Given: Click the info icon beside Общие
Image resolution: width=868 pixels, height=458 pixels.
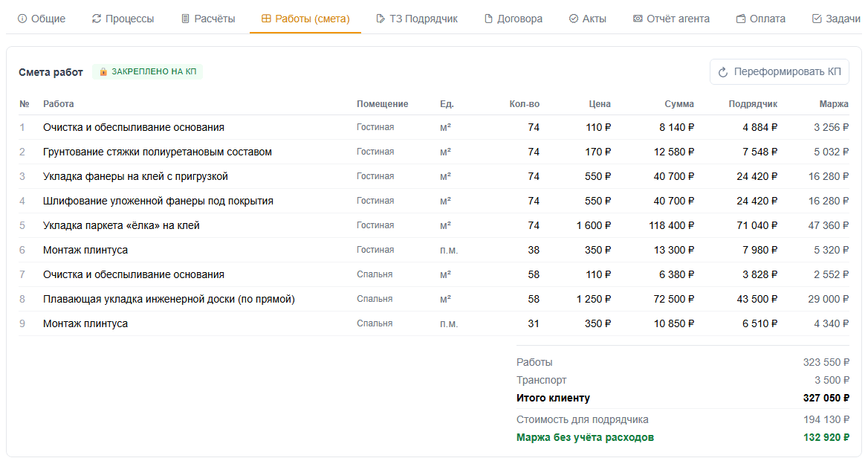Looking at the screenshot, I should pyautogui.click(x=22, y=19).
